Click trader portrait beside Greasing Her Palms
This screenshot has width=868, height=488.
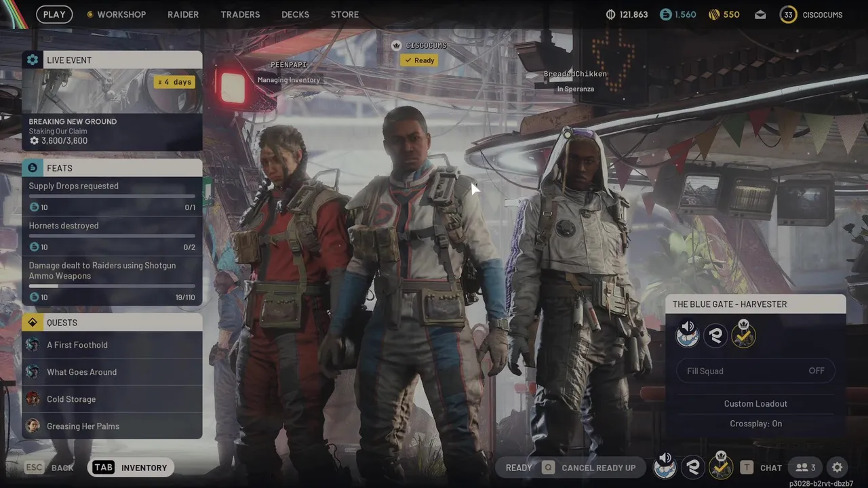(33, 426)
